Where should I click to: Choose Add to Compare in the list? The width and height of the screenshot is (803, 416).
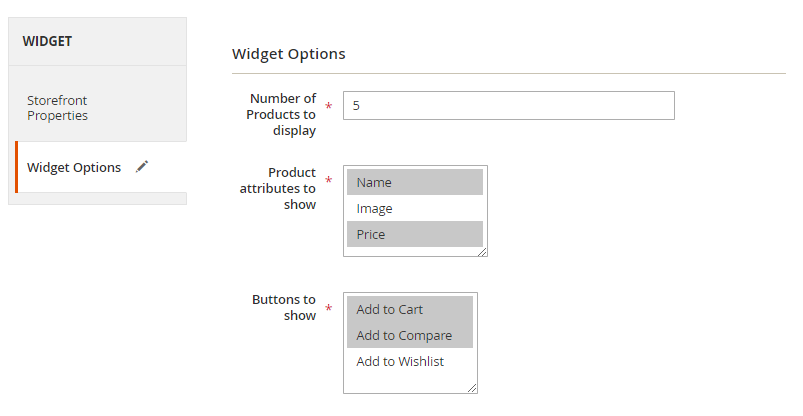tap(409, 335)
